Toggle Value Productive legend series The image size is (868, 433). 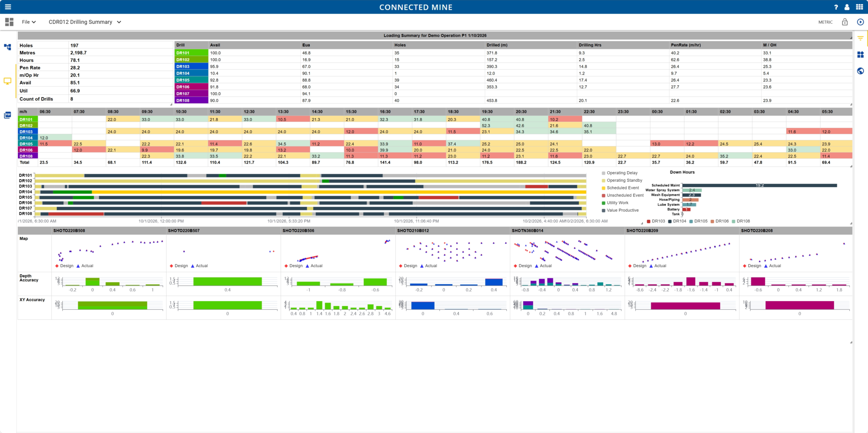pyautogui.click(x=620, y=210)
